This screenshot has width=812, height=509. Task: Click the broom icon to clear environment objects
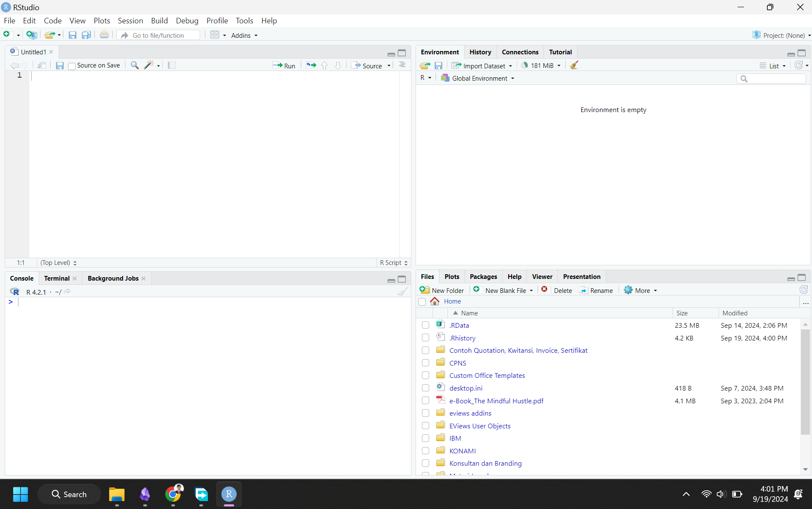point(574,65)
